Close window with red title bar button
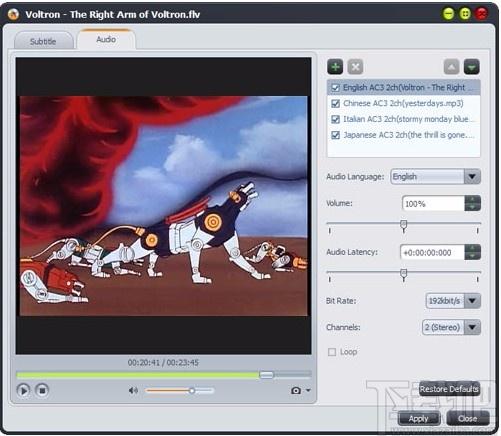This screenshot has height=436, width=501. [x=481, y=13]
